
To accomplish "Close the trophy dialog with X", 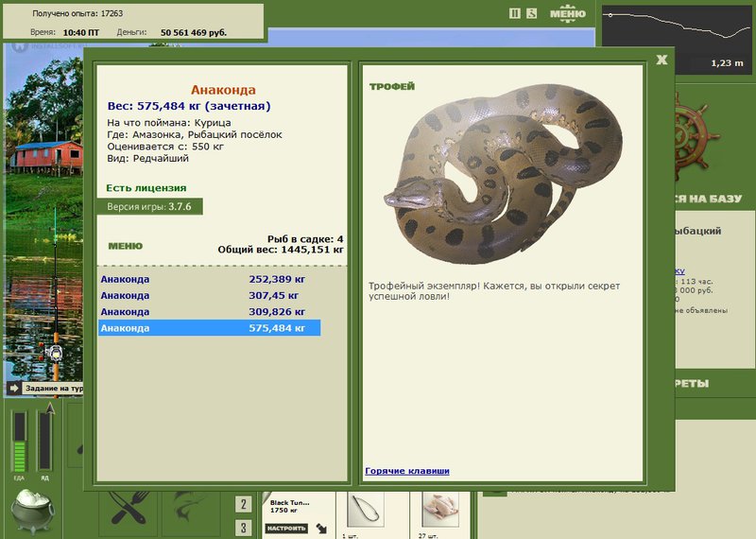I will pyautogui.click(x=661, y=60).
